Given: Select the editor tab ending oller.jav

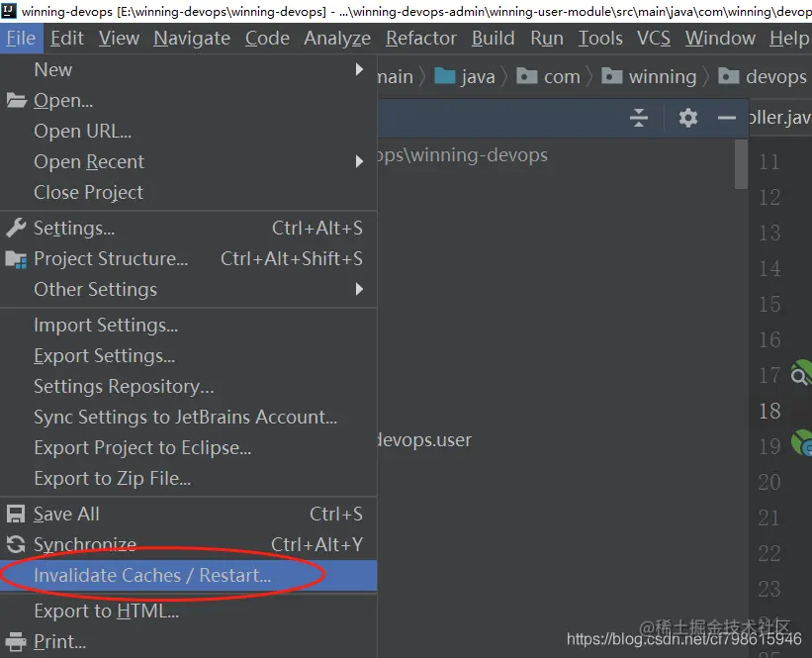Looking at the screenshot, I should point(780,118).
